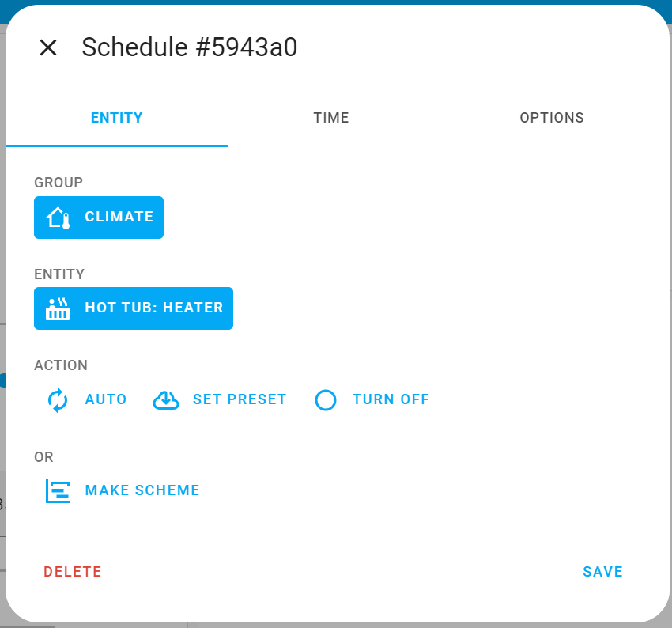Click the cloud-shaped Set Preset icon
The image size is (672, 628).
coord(166,400)
